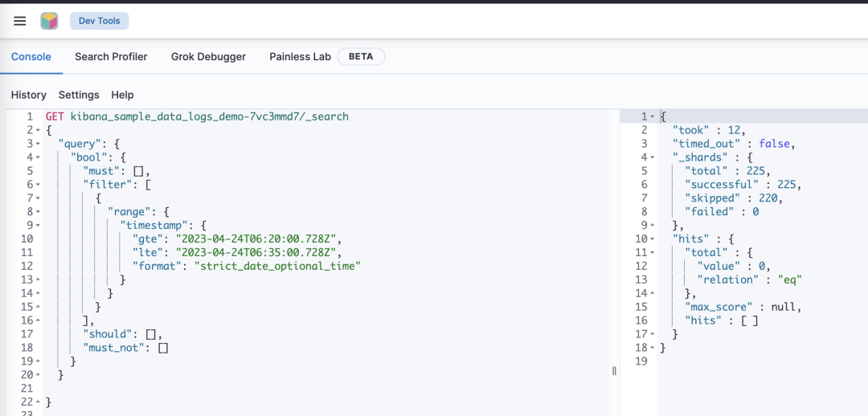This screenshot has width=868, height=416.
Task: Open the Help panel
Action: [122, 95]
